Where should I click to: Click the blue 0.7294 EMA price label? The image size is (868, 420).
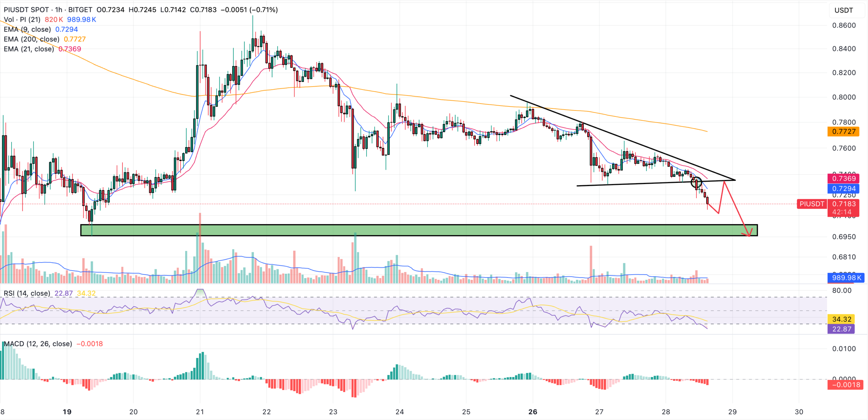[x=843, y=189]
